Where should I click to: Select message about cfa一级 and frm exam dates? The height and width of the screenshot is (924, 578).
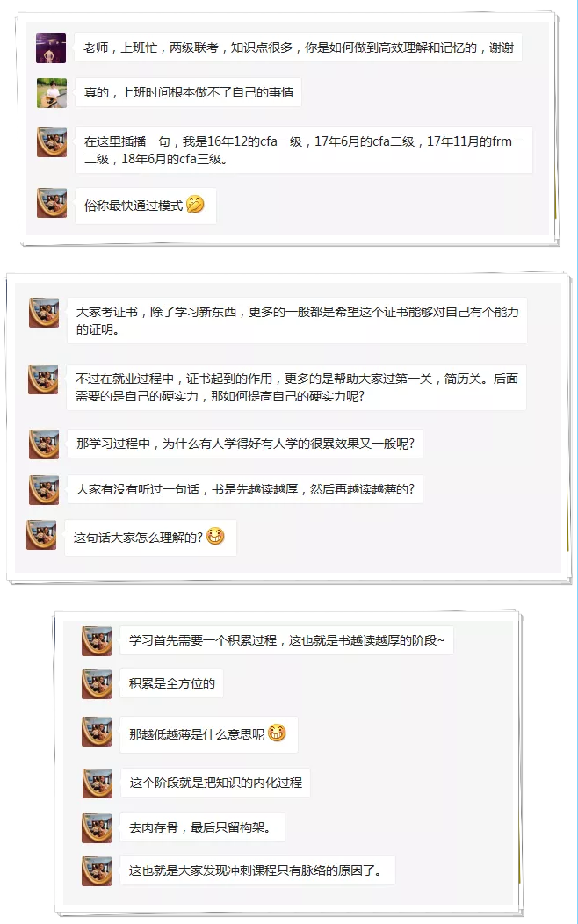click(303, 150)
